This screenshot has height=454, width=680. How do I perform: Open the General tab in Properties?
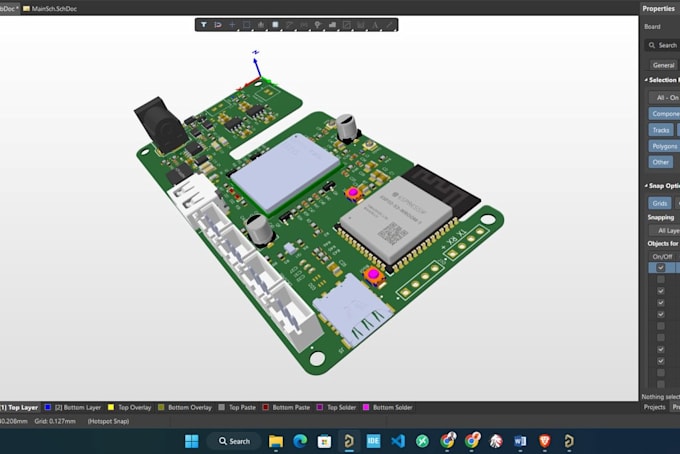pos(664,65)
